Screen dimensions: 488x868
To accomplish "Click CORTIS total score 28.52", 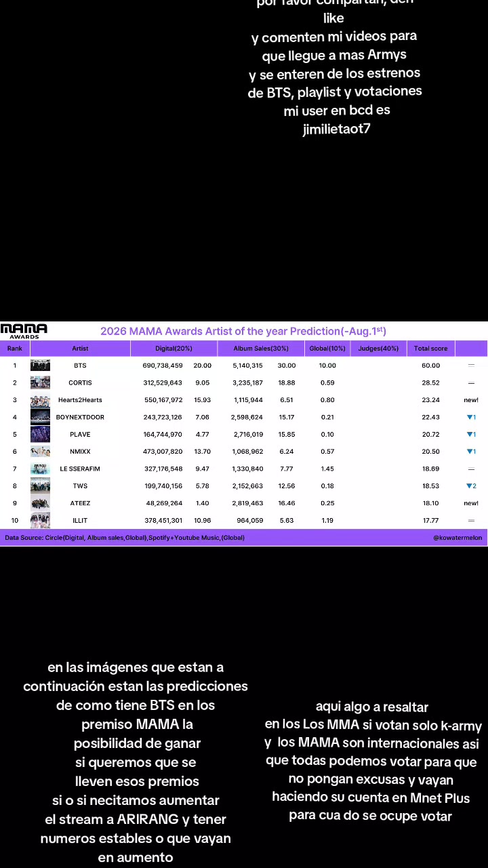I will click(x=431, y=383).
